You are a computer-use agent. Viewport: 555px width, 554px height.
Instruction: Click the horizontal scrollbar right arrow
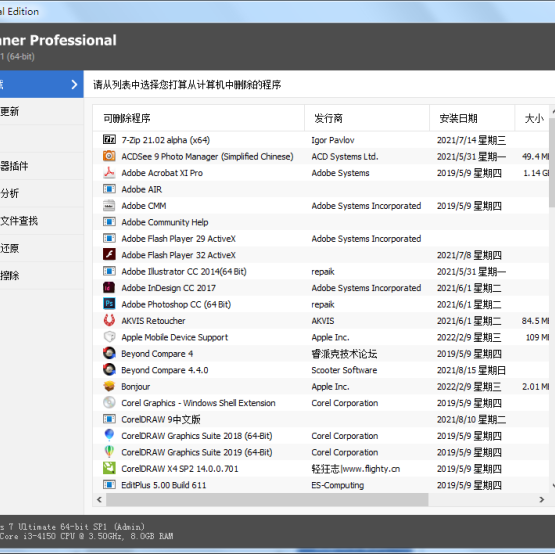(x=542, y=499)
